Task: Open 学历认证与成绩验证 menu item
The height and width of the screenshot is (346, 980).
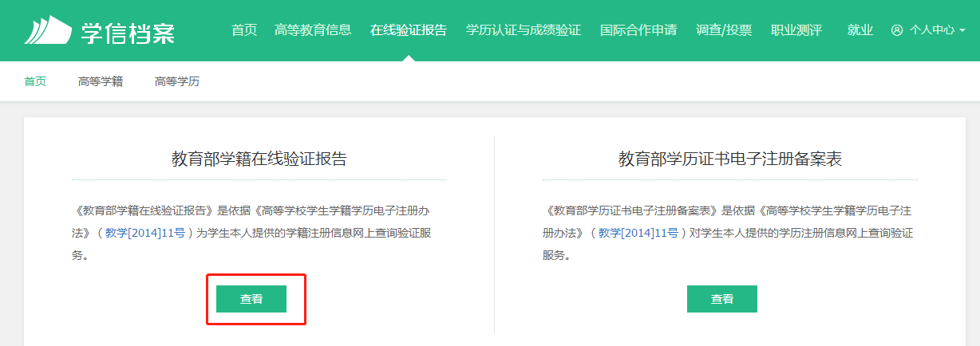Action: pos(524,30)
